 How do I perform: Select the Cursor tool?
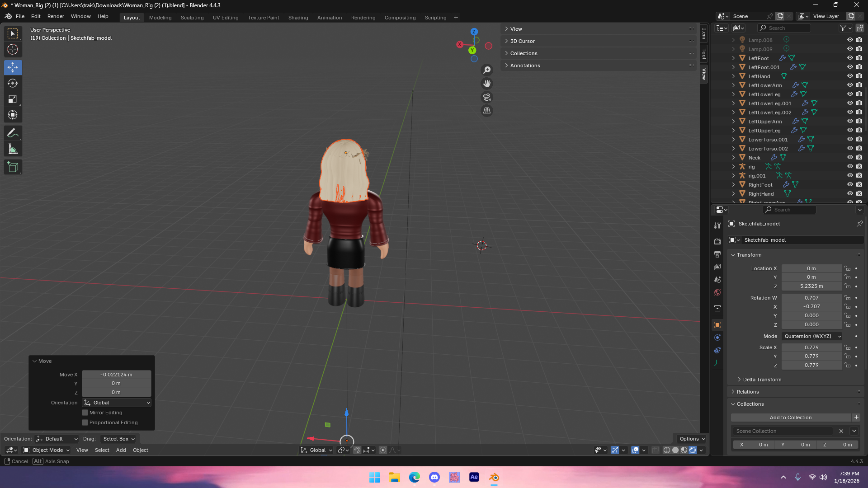click(x=13, y=49)
